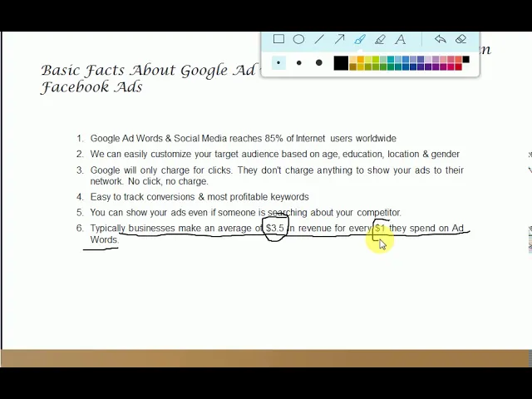Select the Arrow drawing tool
532x399 pixels.
point(339,39)
